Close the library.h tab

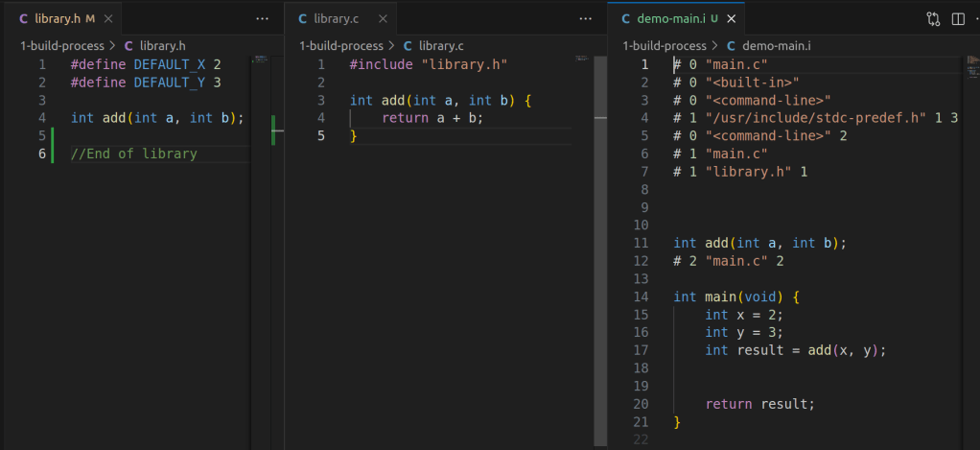click(x=109, y=18)
